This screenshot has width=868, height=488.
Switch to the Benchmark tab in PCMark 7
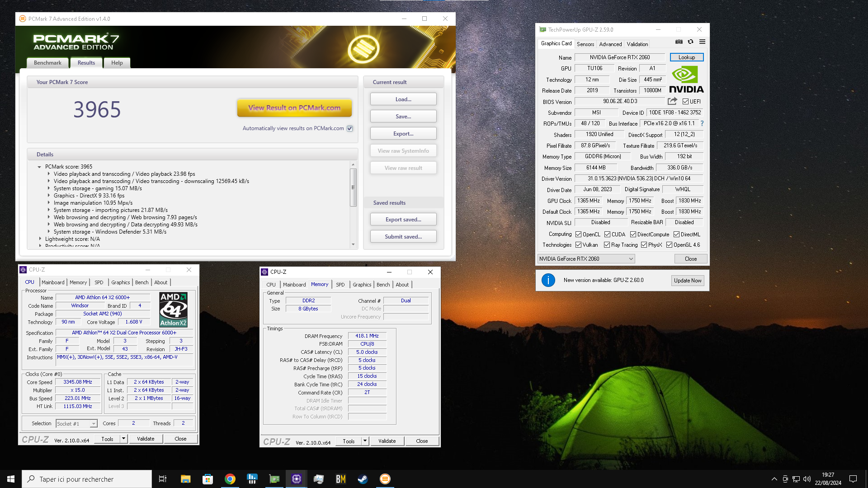click(47, 63)
